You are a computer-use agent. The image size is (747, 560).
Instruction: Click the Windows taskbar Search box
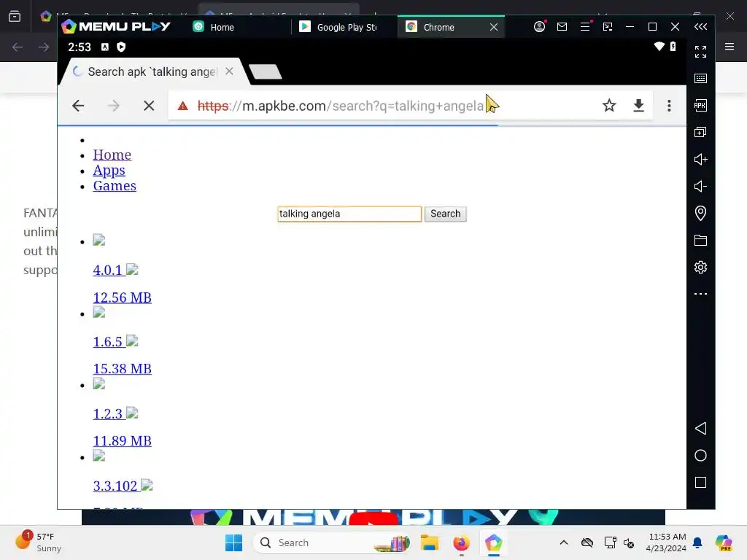[x=332, y=542]
